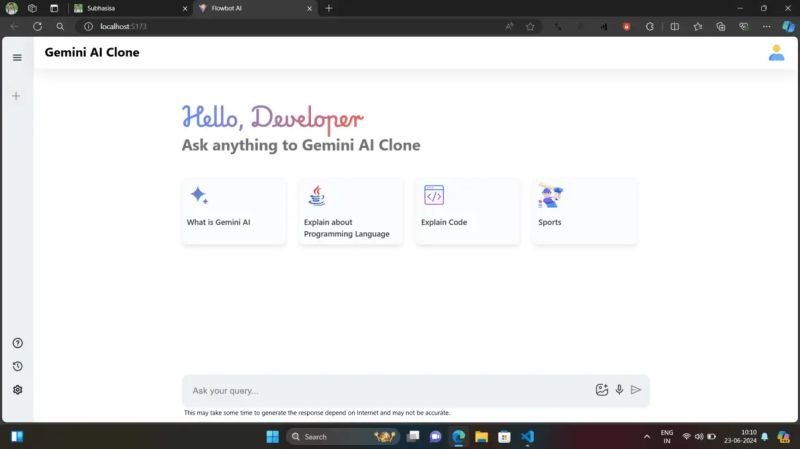Screen dimensions: 800x449
Task: Click the user profile avatar icon
Action: point(777,53)
